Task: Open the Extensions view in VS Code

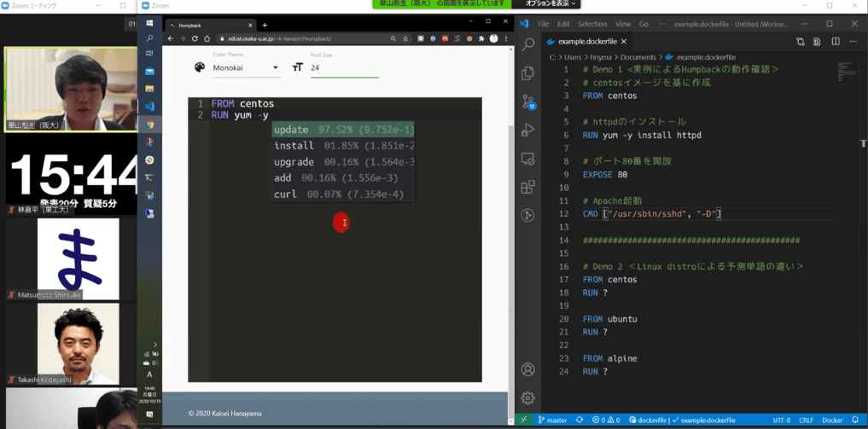Action: [528, 187]
